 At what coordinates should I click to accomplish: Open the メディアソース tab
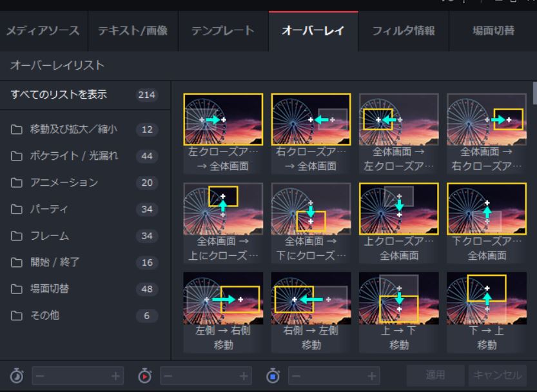click(42, 30)
